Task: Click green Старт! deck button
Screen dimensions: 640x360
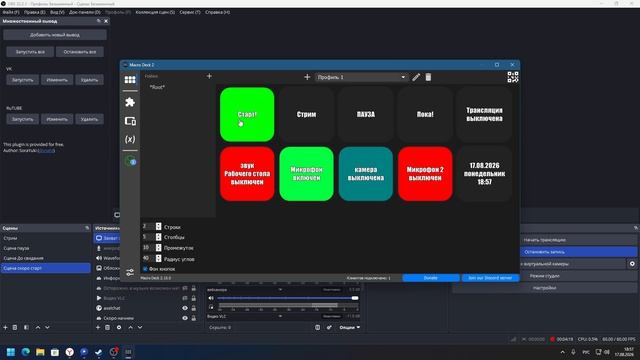Action: coord(247,114)
